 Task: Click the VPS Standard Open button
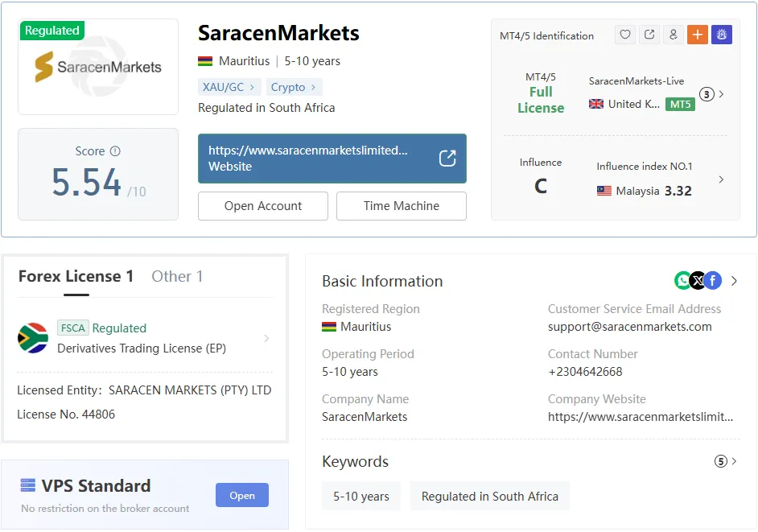pos(242,495)
